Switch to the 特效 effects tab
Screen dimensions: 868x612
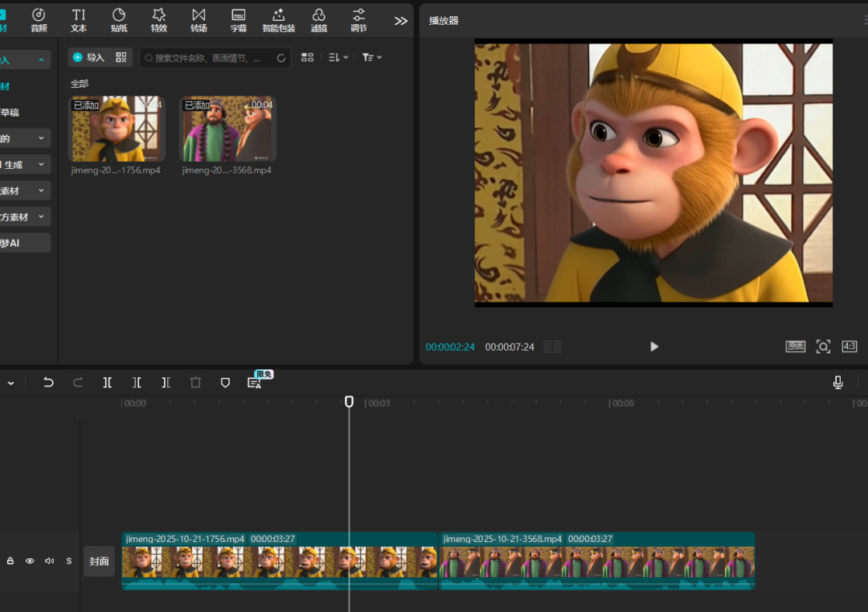[158, 20]
